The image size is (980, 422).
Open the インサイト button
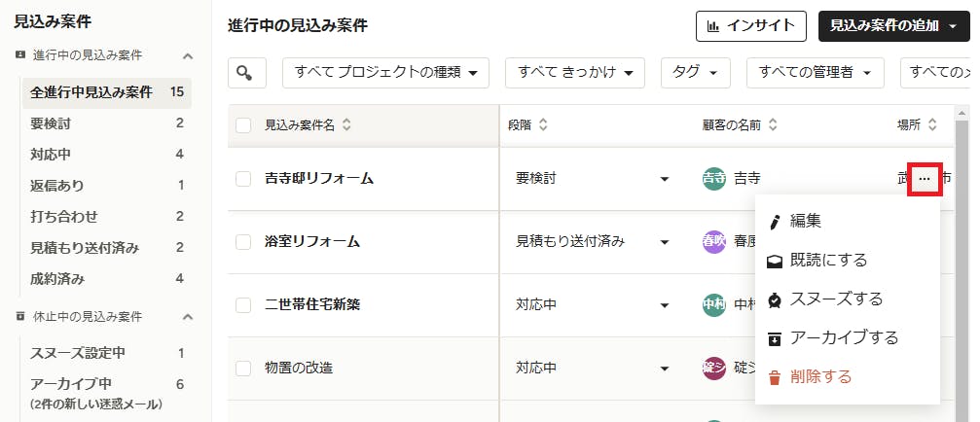point(751,26)
